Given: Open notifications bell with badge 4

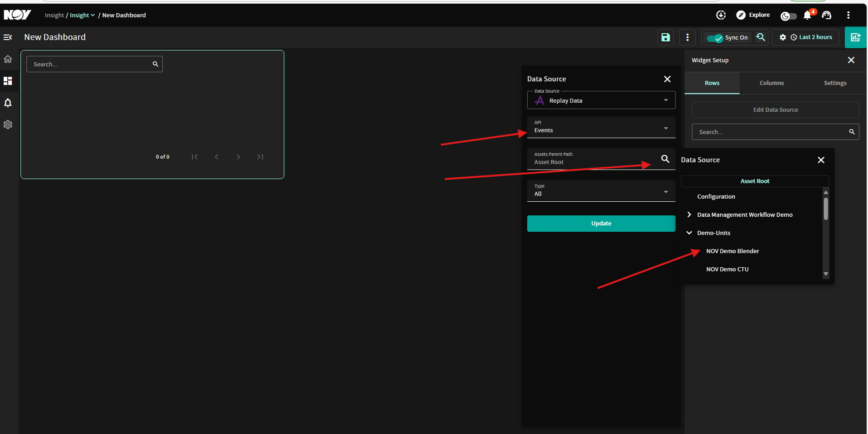Looking at the screenshot, I should (807, 15).
